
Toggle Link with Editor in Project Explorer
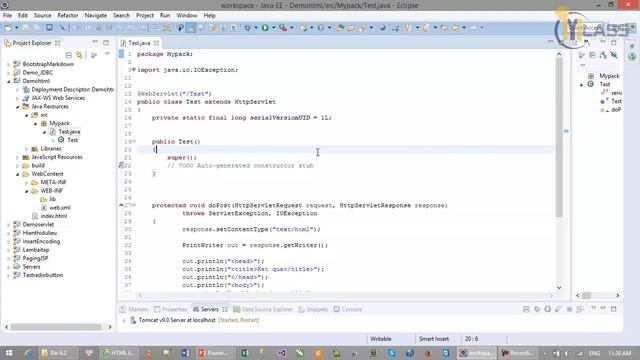[79, 55]
